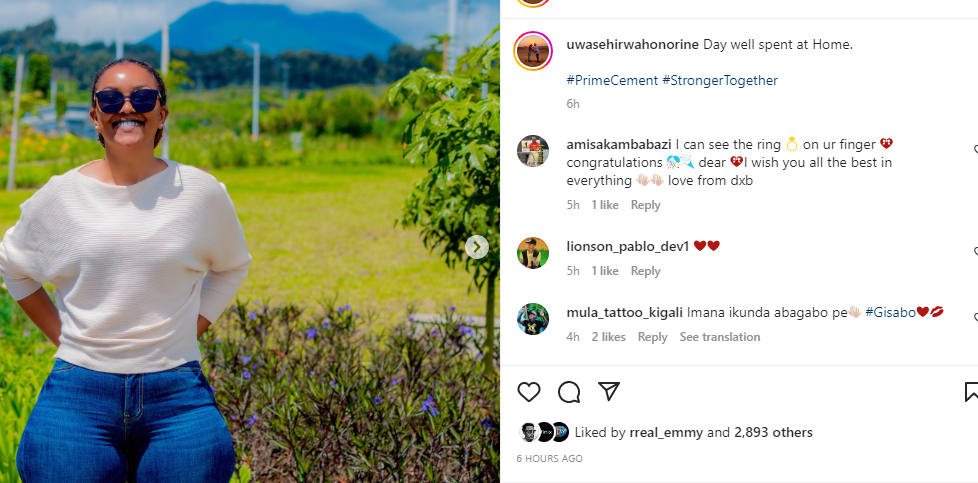This screenshot has height=483, width=978.
Task: Reply to amisakambabazi's comment
Action: click(645, 205)
